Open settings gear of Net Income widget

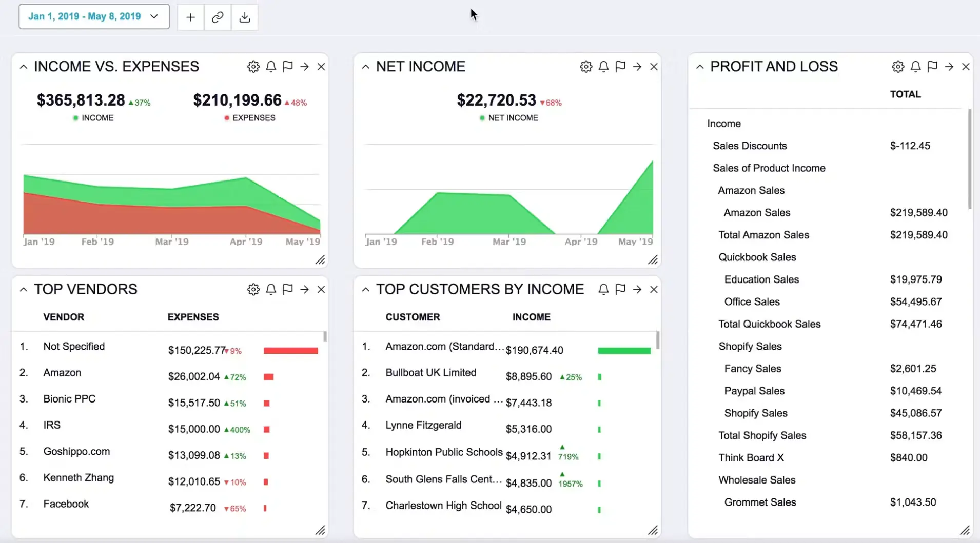(x=586, y=67)
